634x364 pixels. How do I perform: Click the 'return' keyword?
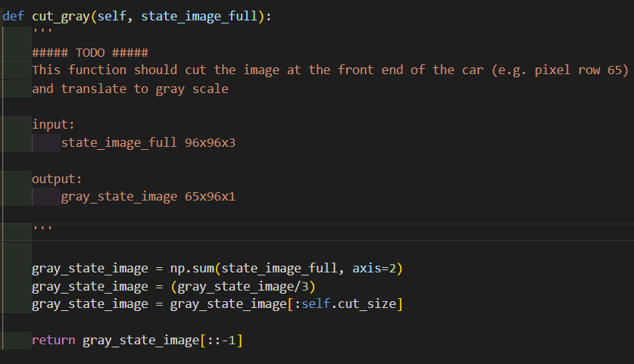[x=53, y=341]
